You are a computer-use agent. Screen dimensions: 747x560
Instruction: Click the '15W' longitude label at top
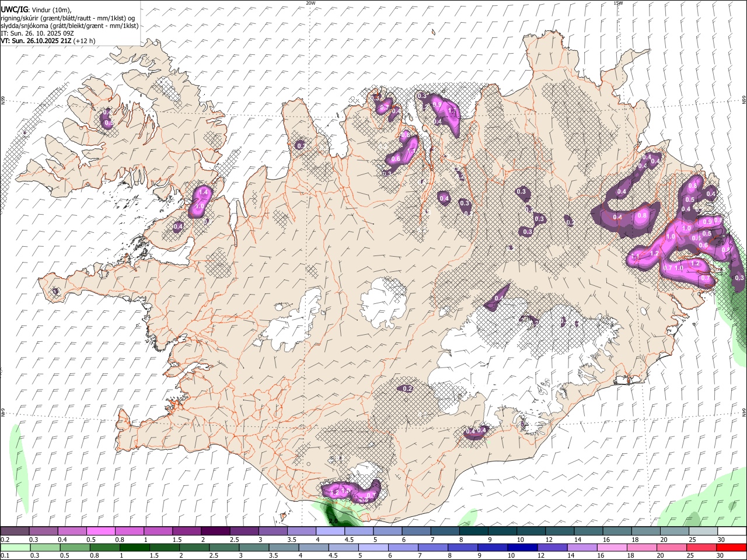coord(618,3)
